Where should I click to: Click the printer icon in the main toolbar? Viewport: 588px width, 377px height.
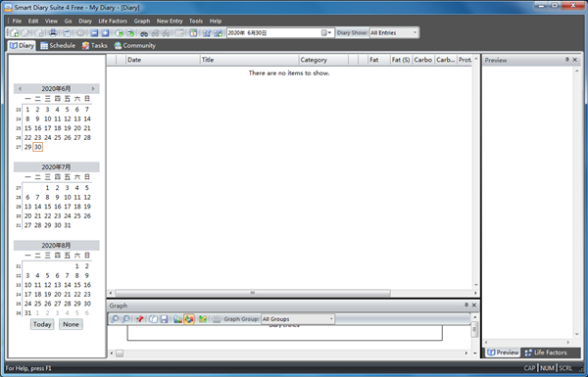(x=53, y=33)
